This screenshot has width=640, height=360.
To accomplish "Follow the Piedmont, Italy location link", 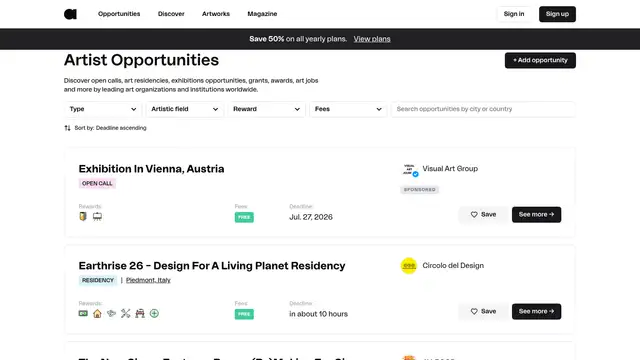I will pyautogui.click(x=148, y=280).
